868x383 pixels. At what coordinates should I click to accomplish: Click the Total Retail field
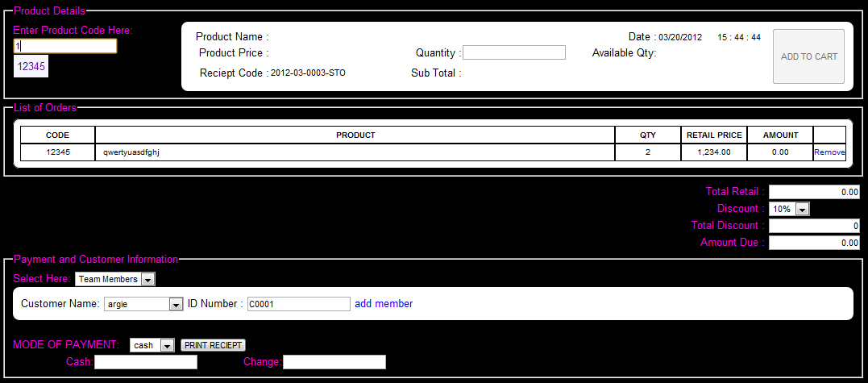coord(814,192)
